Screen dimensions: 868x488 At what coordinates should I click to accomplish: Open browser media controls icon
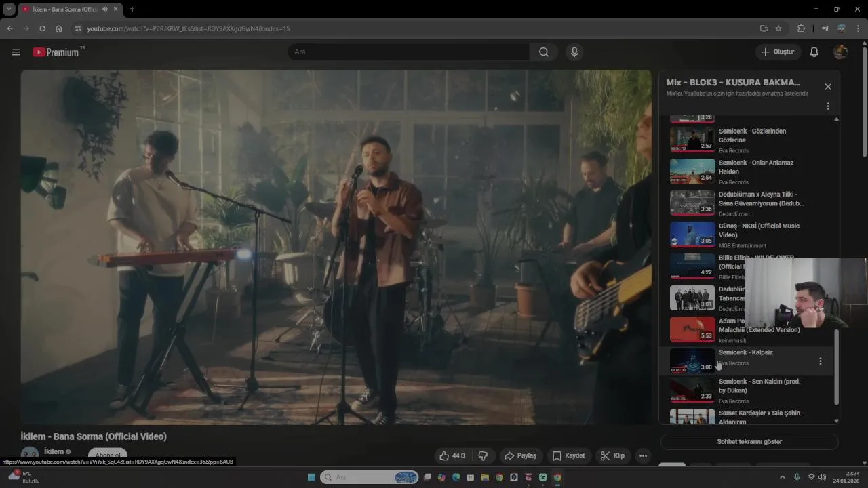point(825,28)
